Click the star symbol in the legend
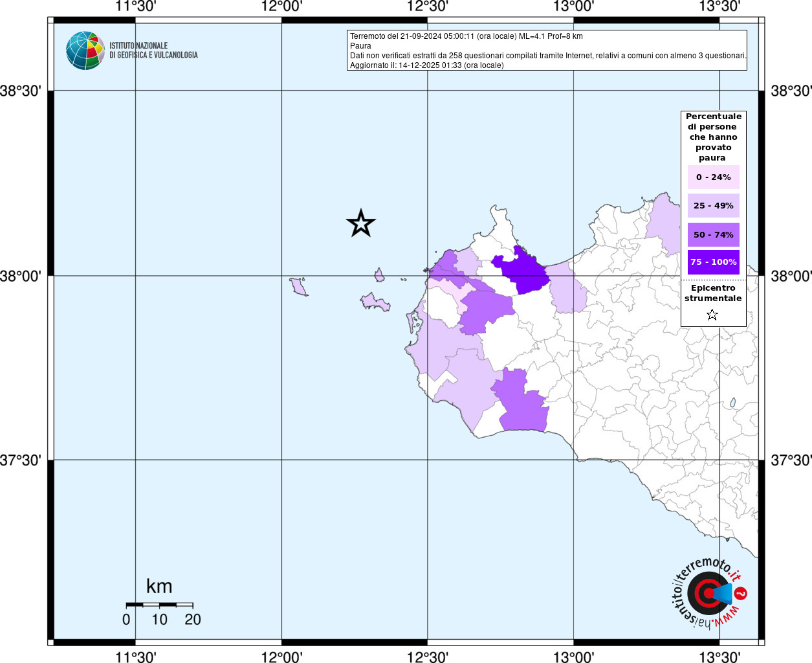This screenshot has width=812, height=663. 712,315
